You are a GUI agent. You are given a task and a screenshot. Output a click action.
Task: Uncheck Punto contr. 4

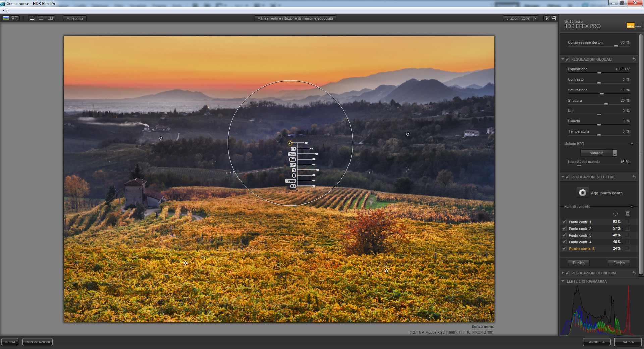564,242
